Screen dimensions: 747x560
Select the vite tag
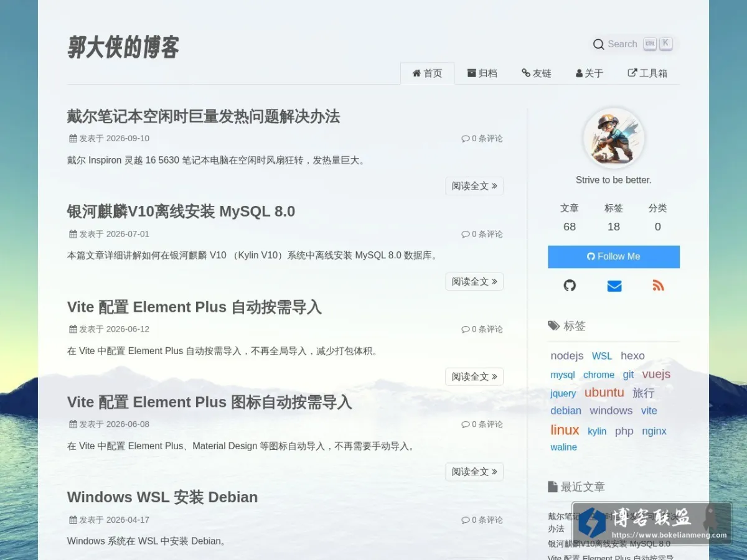pos(649,411)
